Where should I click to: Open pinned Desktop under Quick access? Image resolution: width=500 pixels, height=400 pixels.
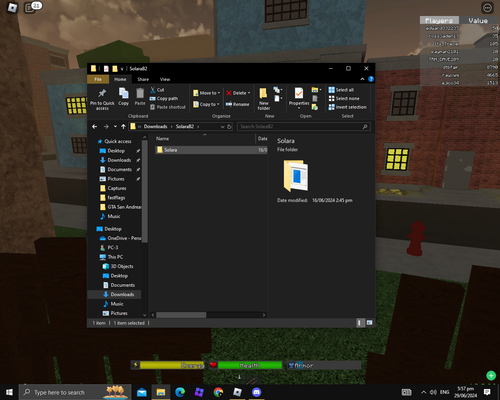coord(116,151)
